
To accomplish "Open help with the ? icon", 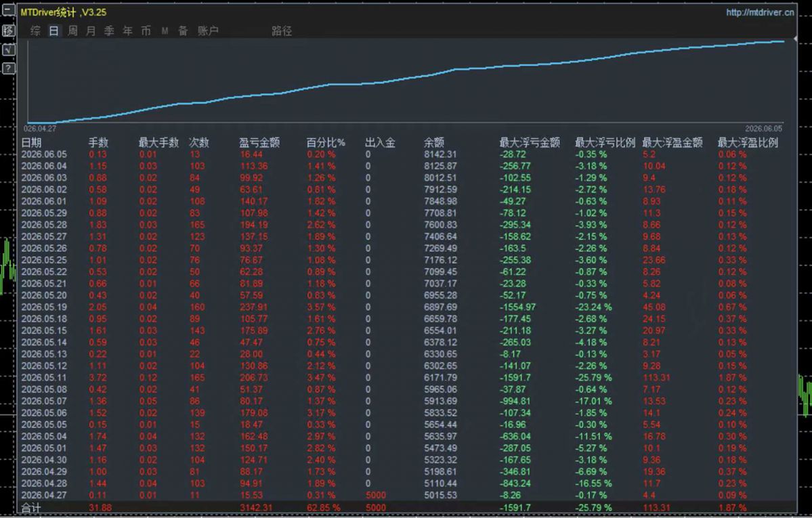I will tap(9, 68).
